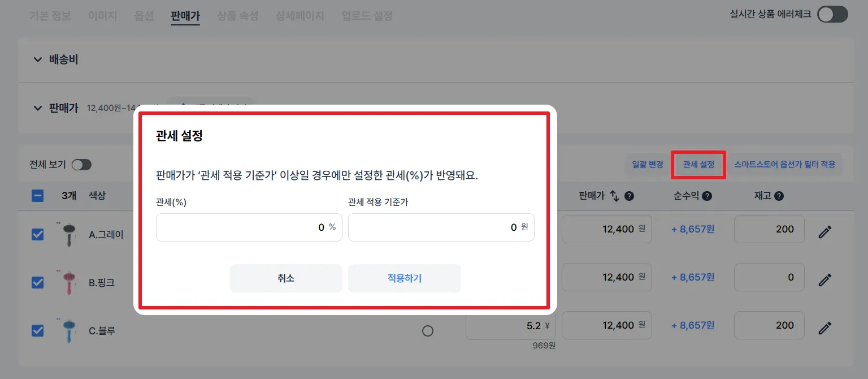The width and height of the screenshot is (868, 379).
Task: Edit the B.핑크 재고 field showing 0
Action: click(769, 277)
